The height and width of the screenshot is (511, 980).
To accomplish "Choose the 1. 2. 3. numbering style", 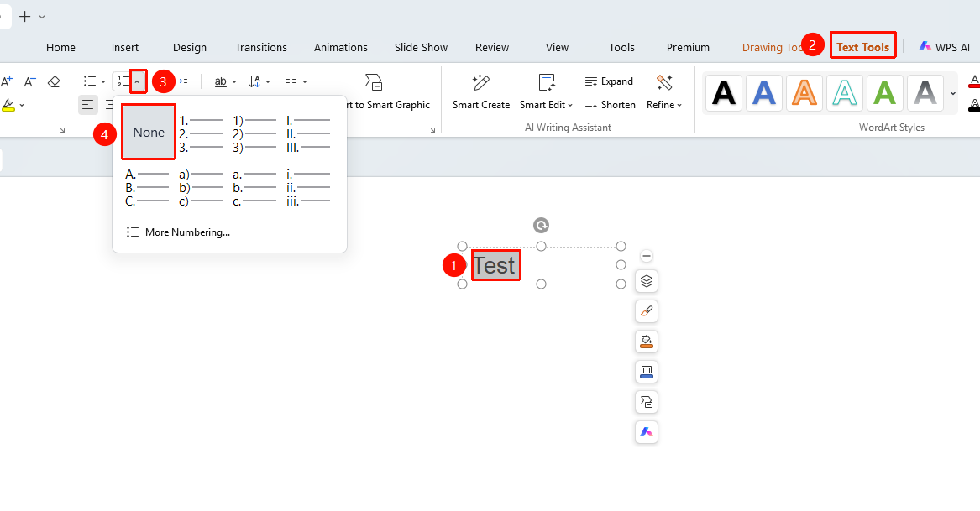I will (x=202, y=133).
